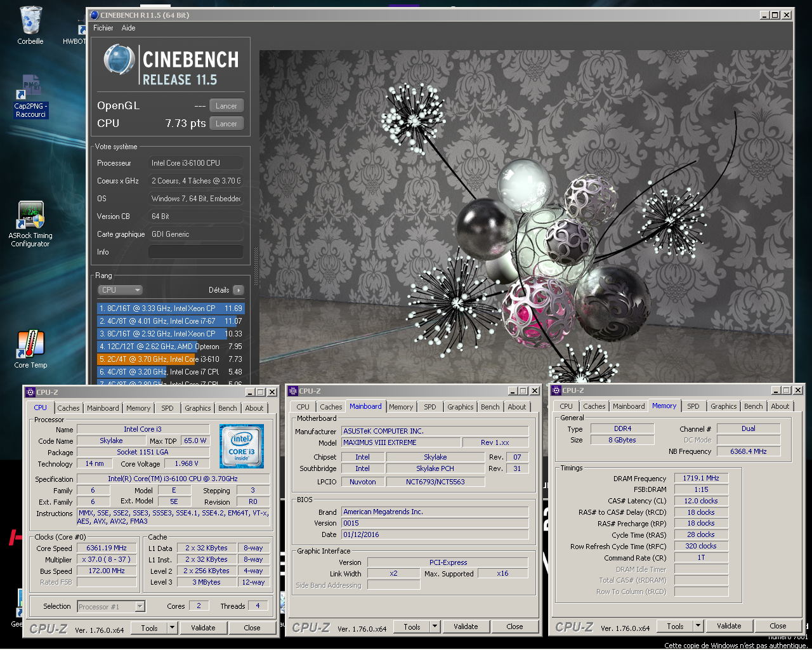Screen dimensions: 812x650
Task: Click the Bus Speed 172.00 MHz value
Action: pos(107,571)
